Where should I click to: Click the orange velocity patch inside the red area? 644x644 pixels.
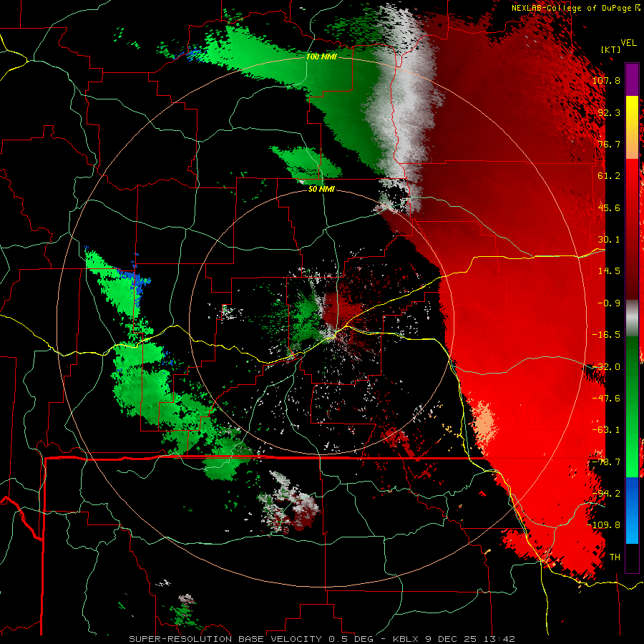485,423
